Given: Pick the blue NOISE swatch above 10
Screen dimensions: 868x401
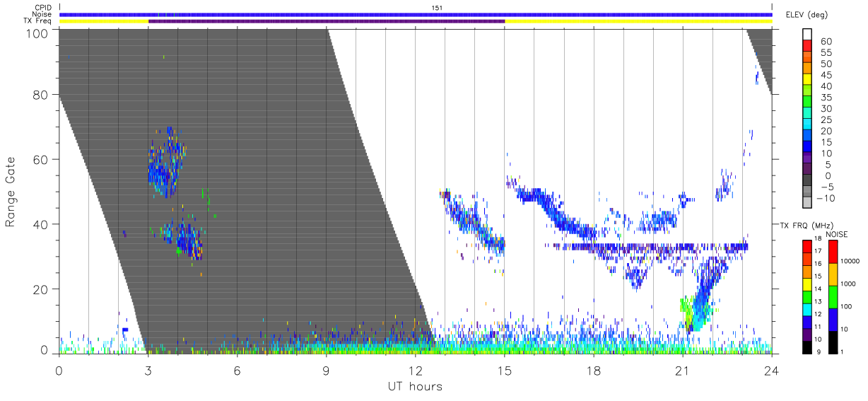Looking at the screenshot, I should (x=832, y=318).
